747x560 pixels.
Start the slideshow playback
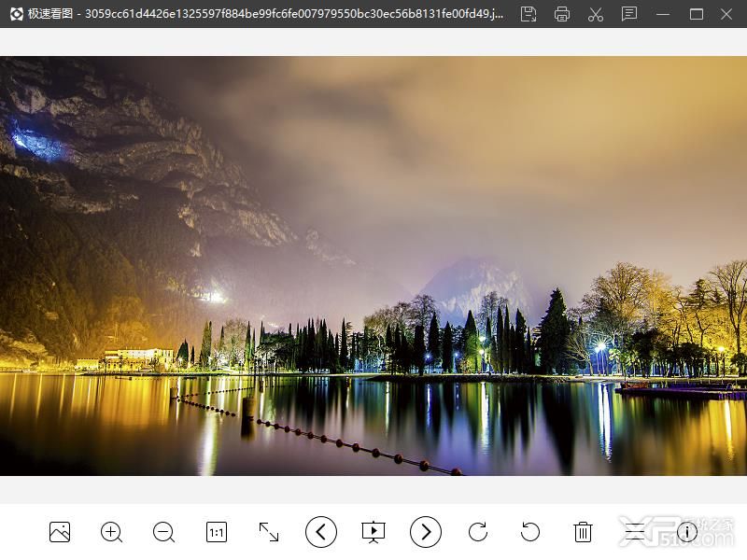coord(373,532)
